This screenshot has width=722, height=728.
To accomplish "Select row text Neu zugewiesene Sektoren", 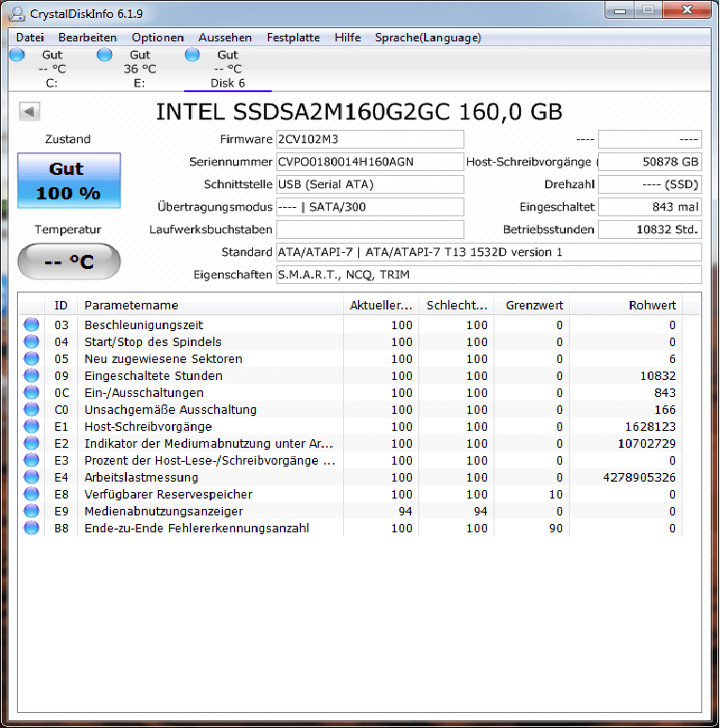I will [164, 359].
